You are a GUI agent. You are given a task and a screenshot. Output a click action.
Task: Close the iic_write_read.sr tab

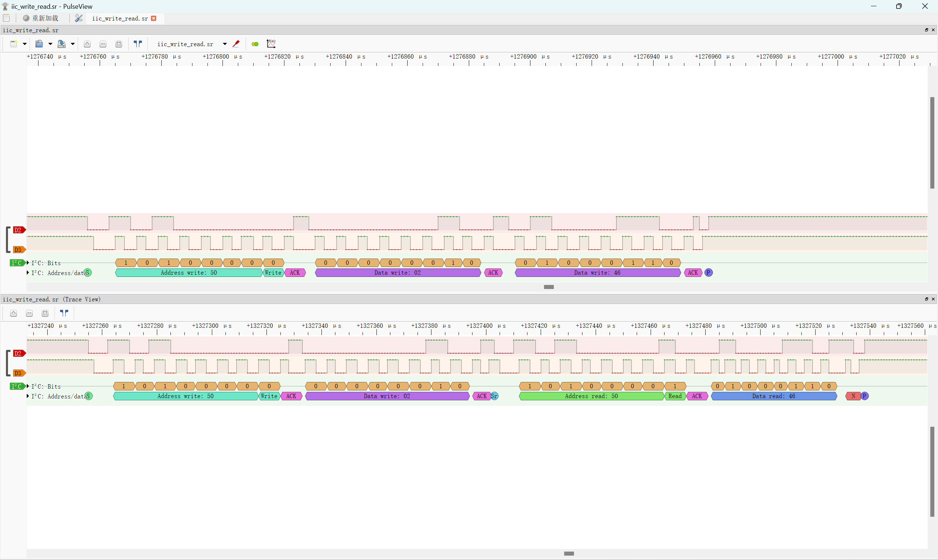tap(154, 18)
